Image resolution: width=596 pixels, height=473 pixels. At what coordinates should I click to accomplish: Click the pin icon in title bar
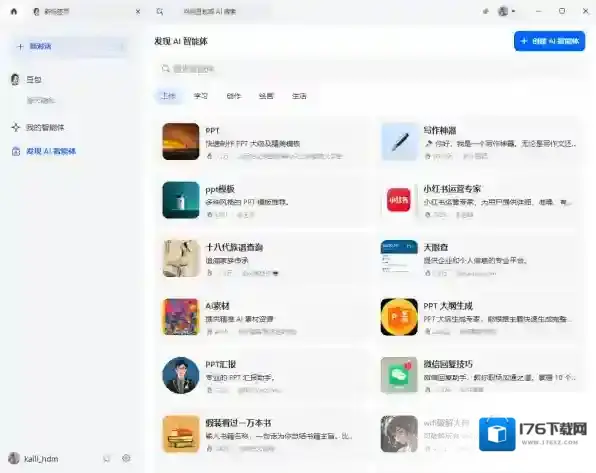485,11
